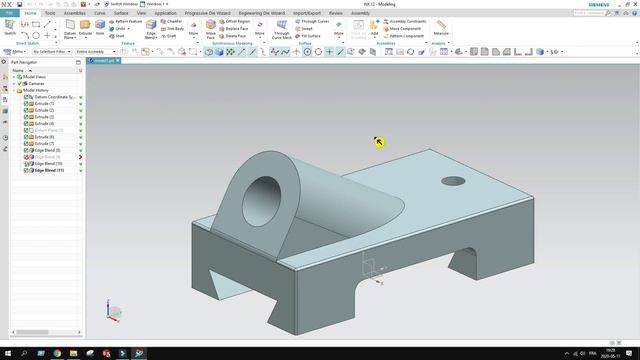Open the File menu

point(9,13)
